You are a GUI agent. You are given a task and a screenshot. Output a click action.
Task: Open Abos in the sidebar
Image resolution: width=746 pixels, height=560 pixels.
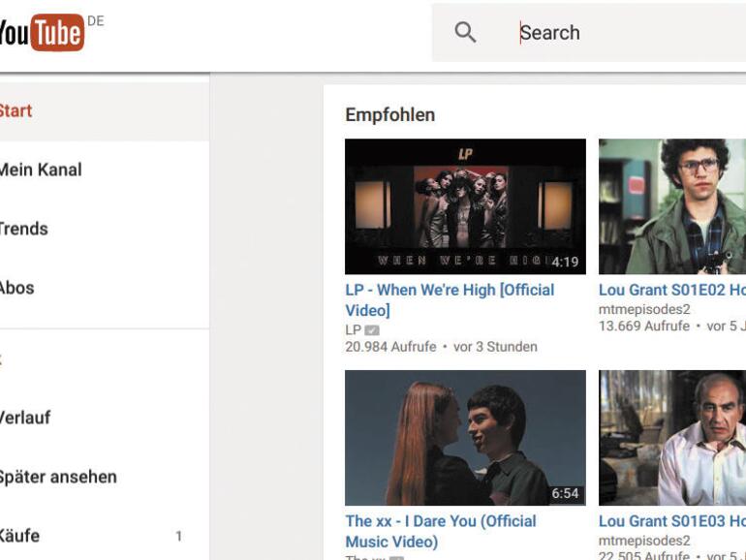point(105,288)
